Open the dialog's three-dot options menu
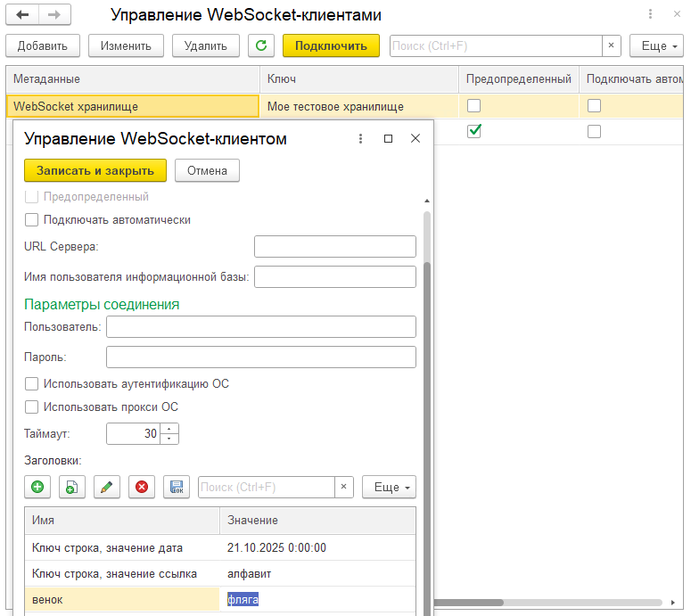This screenshot has width=691, height=616. click(x=360, y=139)
